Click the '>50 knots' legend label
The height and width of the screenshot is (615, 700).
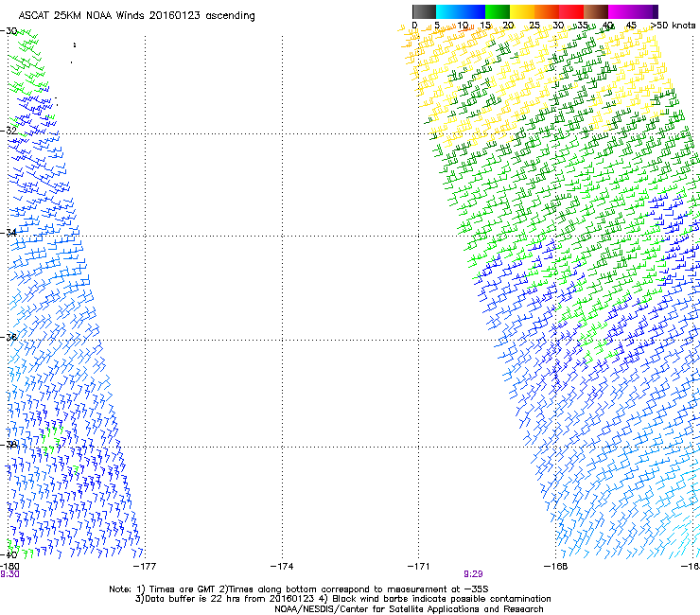[x=673, y=25]
